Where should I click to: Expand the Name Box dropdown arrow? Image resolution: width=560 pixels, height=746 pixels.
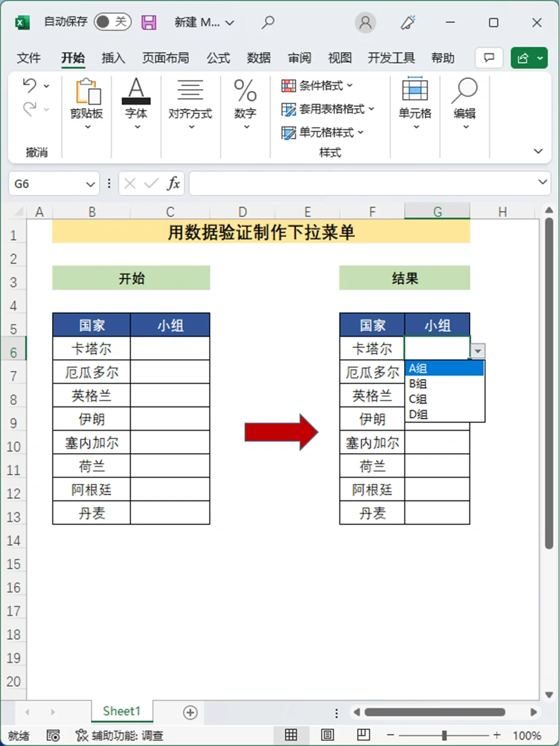pyautogui.click(x=90, y=184)
